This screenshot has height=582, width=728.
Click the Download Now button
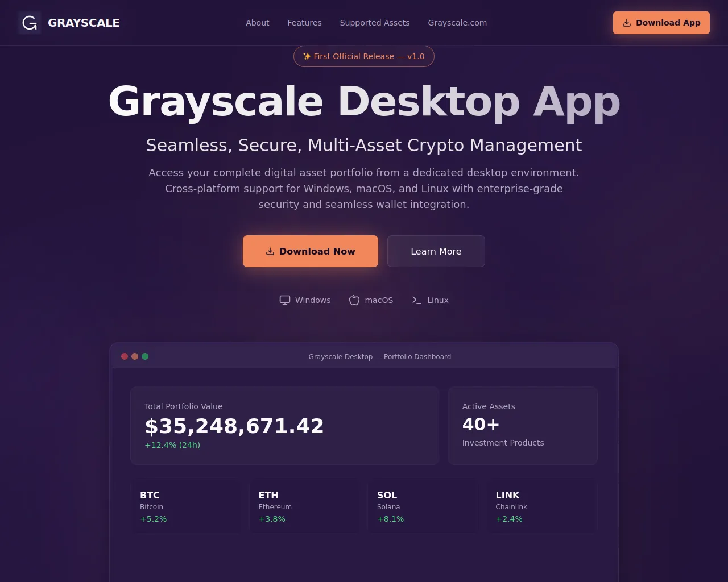[x=311, y=251]
